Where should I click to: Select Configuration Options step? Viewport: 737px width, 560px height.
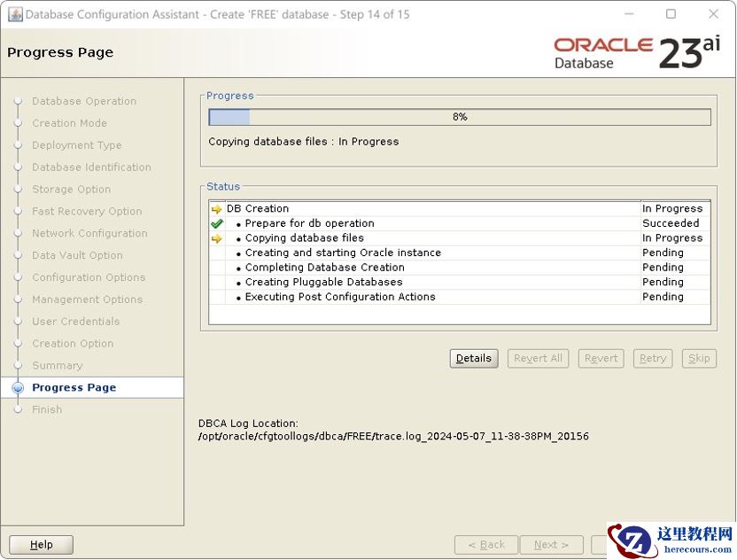click(x=89, y=277)
